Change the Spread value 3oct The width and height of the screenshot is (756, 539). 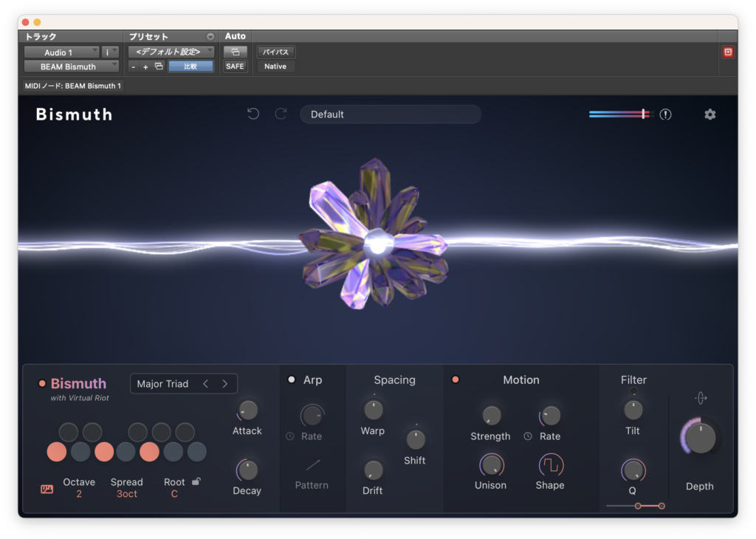click(x=127, y=494)
